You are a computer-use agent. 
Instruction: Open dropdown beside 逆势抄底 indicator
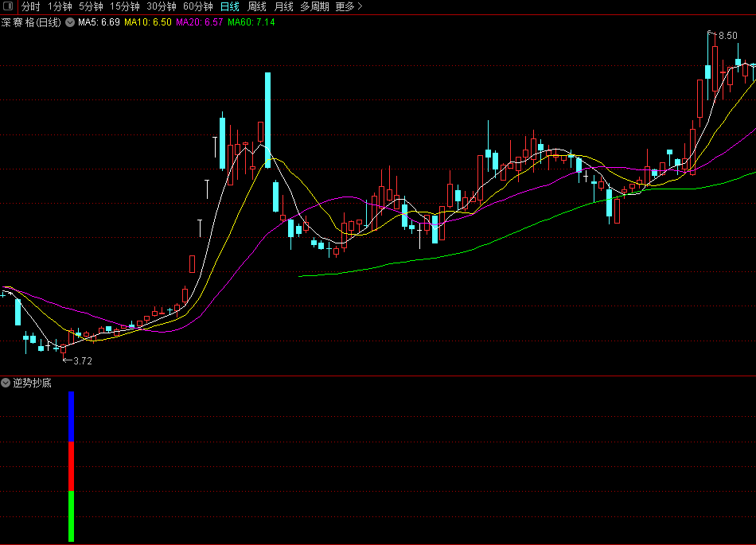[6, 383]
